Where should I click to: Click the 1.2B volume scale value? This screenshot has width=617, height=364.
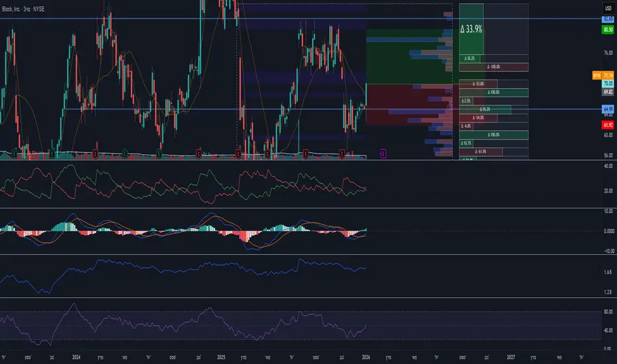608,293
